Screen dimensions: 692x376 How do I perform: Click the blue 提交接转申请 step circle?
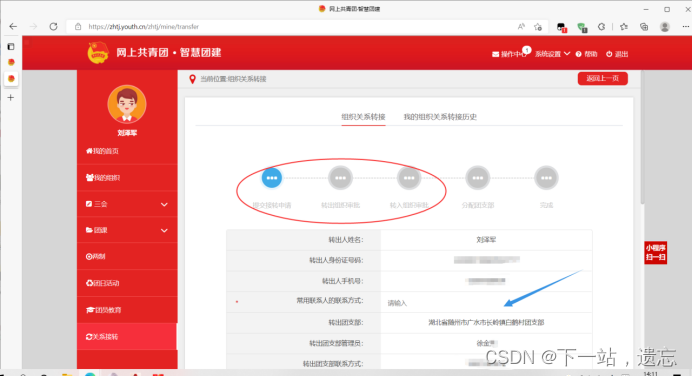272,178
